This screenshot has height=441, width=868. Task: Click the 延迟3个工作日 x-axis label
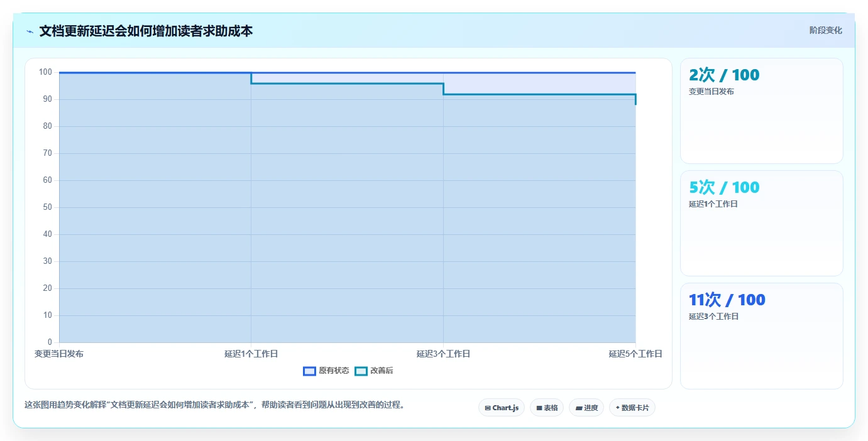(443, 354)
